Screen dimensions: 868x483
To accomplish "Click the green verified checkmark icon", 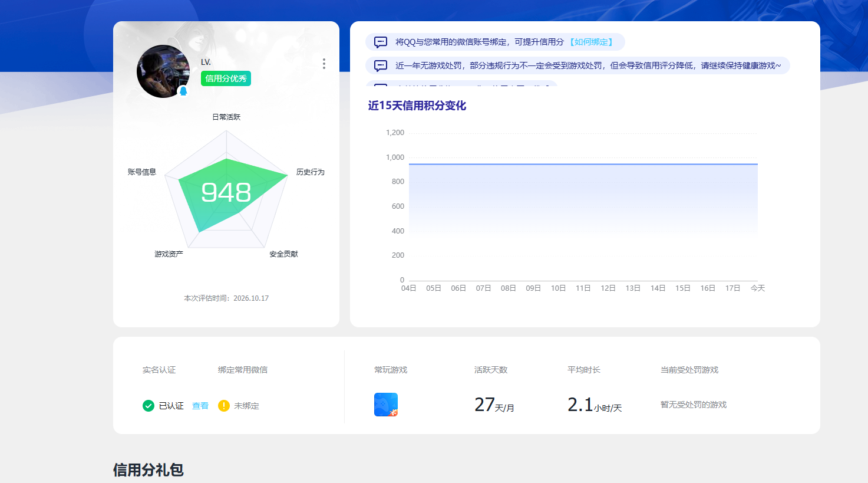I will (148, 406).
